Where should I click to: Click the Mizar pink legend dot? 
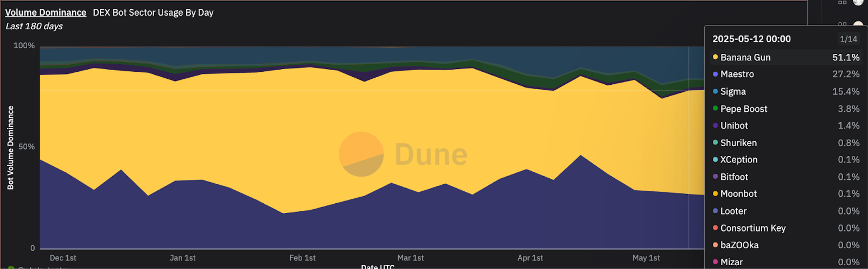716,262
